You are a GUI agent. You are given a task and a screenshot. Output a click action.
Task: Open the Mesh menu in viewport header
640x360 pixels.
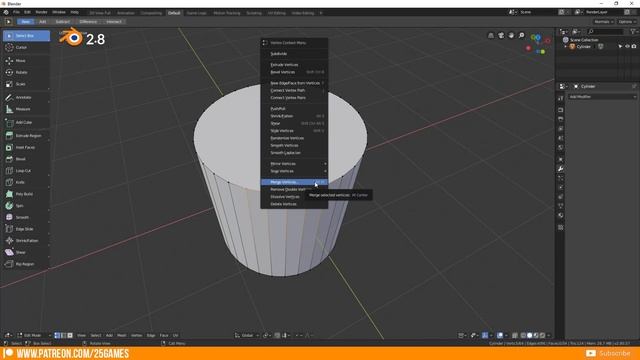(122, 336)
